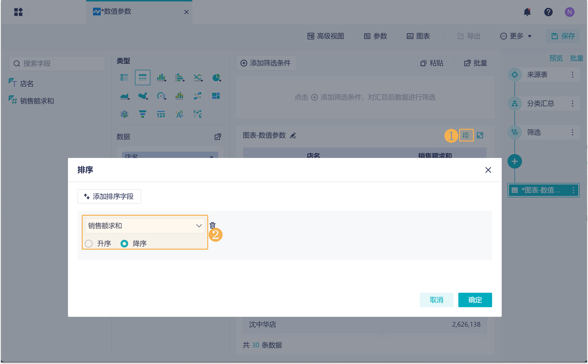This screenshot has height=364, width=588.
Task: Select the 降序 descending radio button
Action: [124, 244]
